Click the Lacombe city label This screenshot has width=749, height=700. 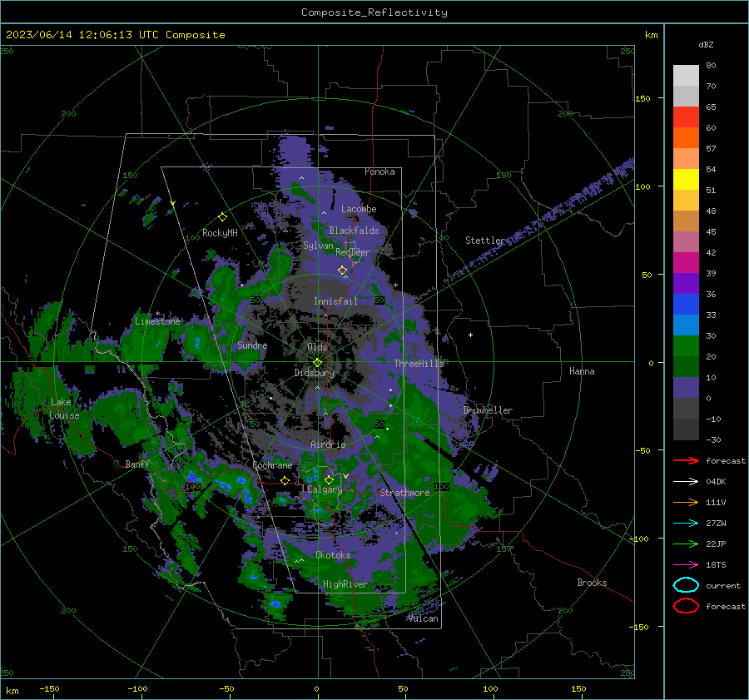(359, 209)
